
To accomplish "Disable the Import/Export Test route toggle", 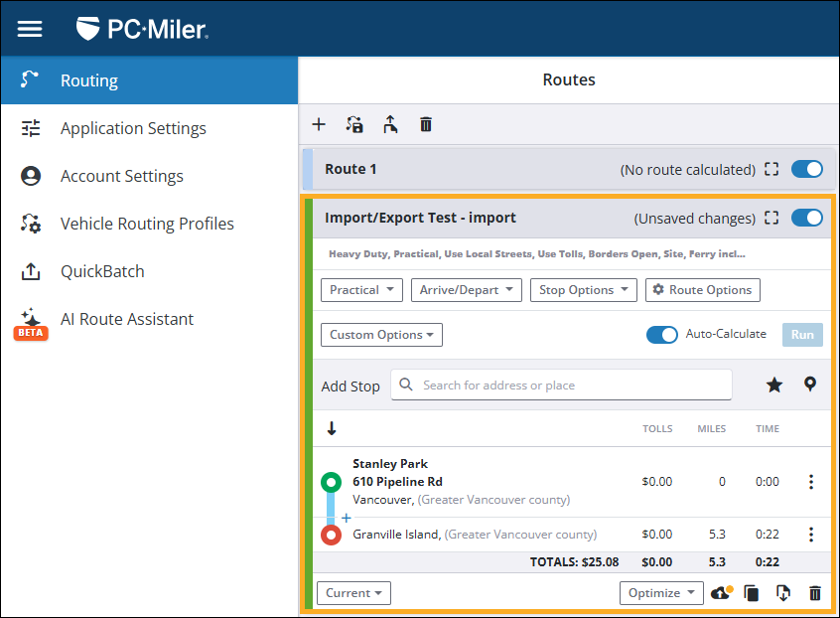I will tap(806, 218).
